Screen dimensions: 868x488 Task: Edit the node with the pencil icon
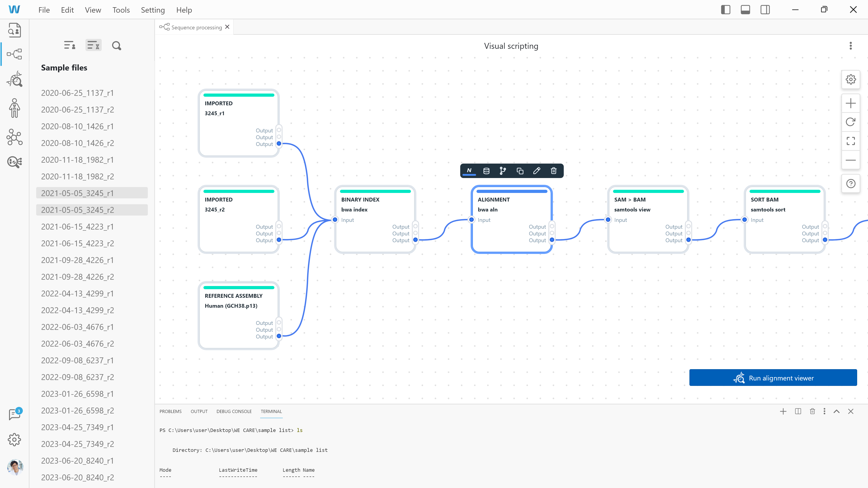(537, 171)
